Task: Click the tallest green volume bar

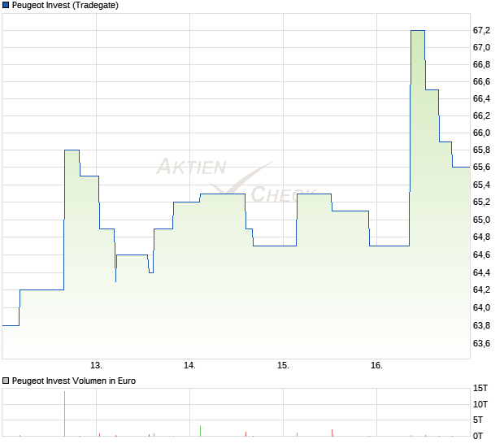Action: (64, 414)
